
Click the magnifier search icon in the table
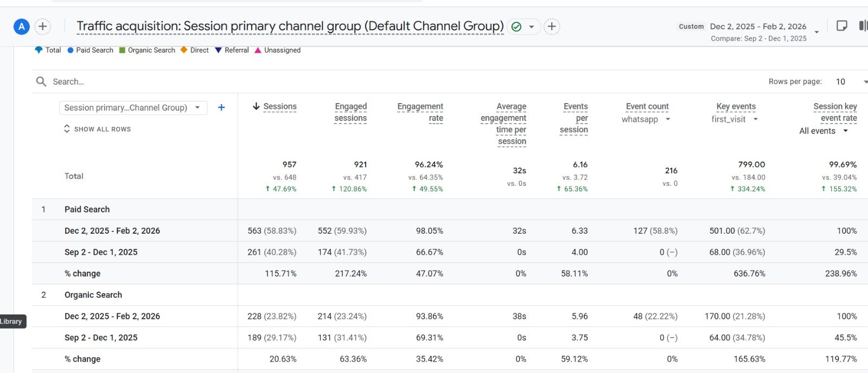coord(41,82)
